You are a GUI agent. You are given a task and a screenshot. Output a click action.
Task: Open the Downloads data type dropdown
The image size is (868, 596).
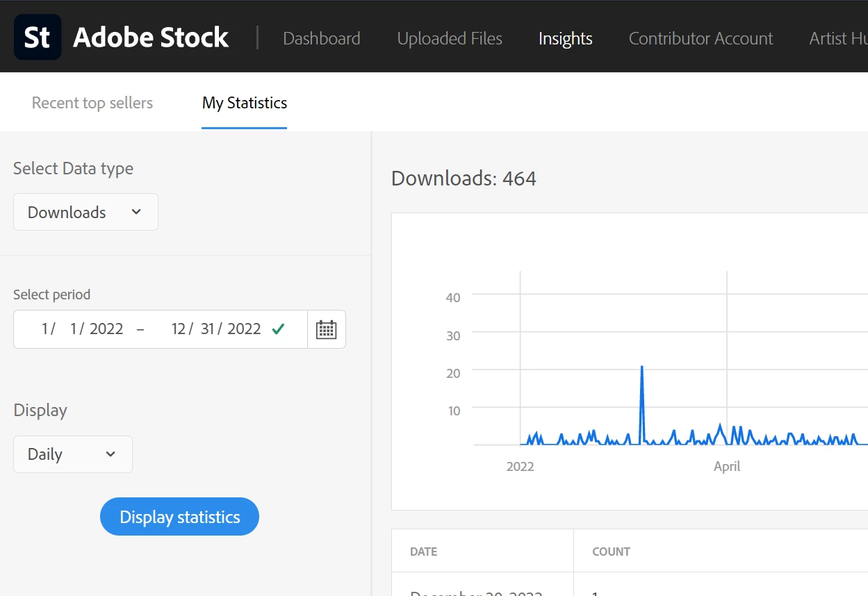pyautogui.click(x=85, y=212)
